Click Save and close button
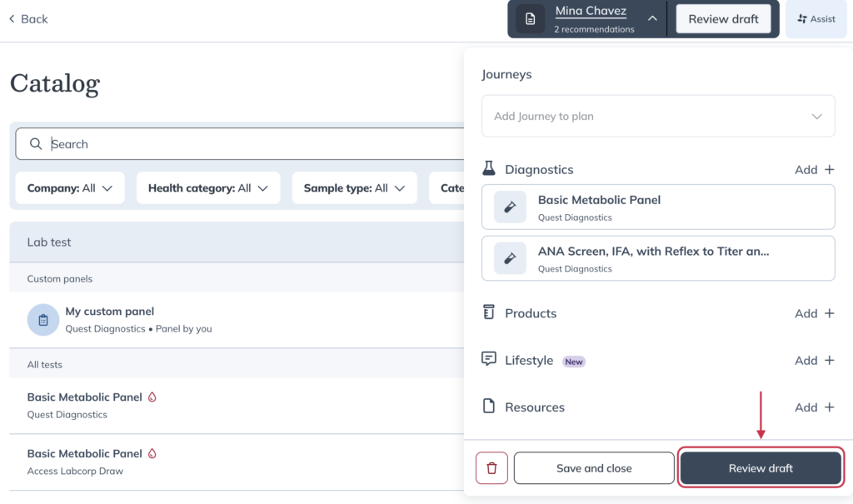The width and height of the screenshot is (853, 504). [594, 468]
